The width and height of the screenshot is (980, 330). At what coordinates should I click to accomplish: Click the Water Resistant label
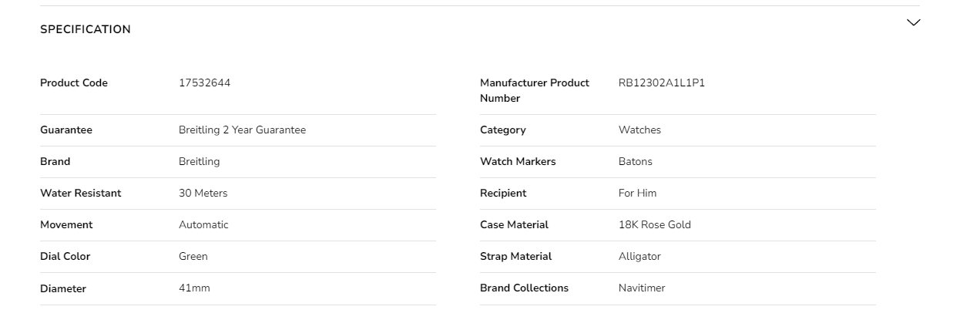click(x=80, y=193)
